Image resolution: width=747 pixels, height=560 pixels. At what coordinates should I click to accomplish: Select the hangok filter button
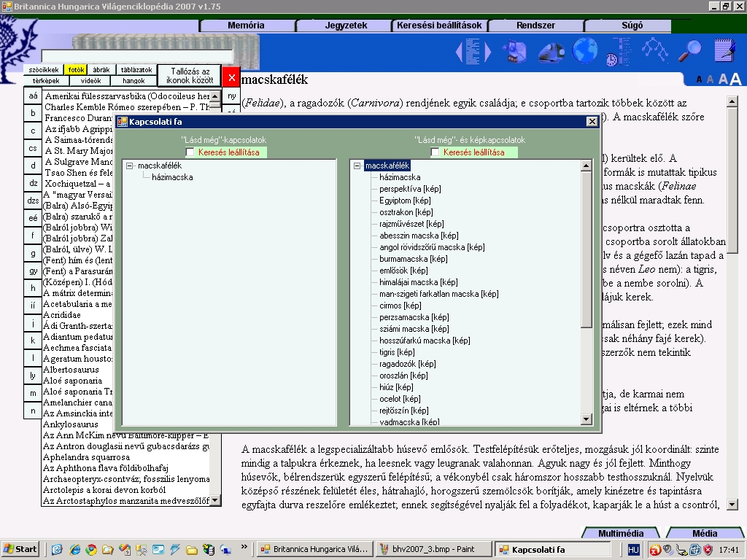click(x=134, y=81)
